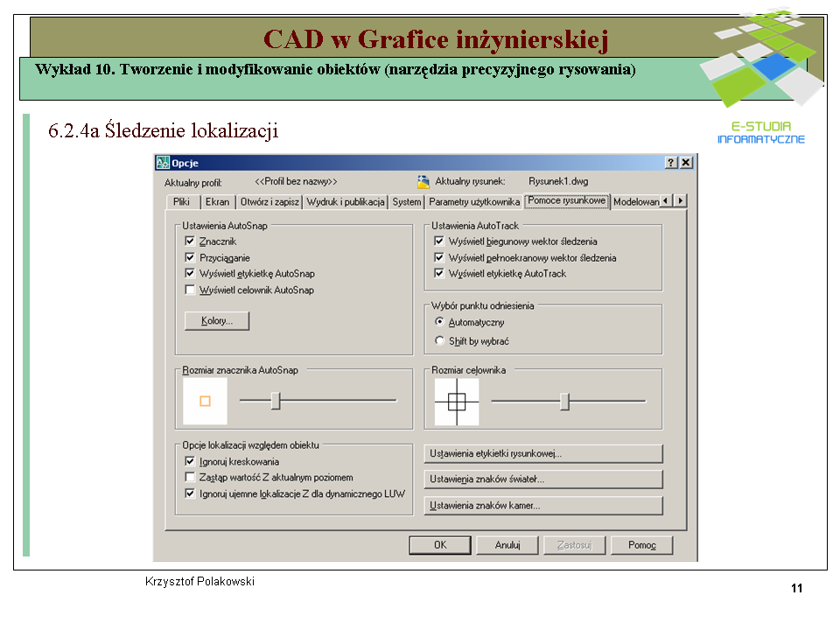Click the slide page number 11
Screen dimensions: 840x630
(x=796, y=588)
